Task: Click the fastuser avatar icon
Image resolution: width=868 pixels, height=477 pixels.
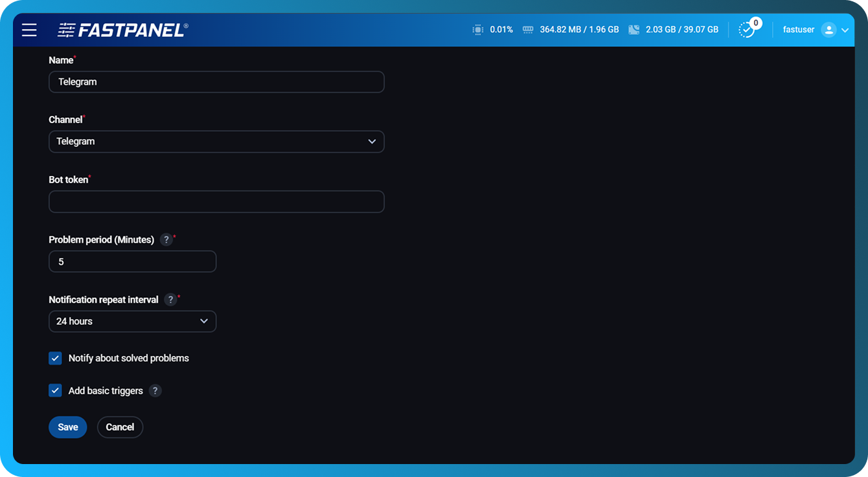Action: click(x=828, y=30)
